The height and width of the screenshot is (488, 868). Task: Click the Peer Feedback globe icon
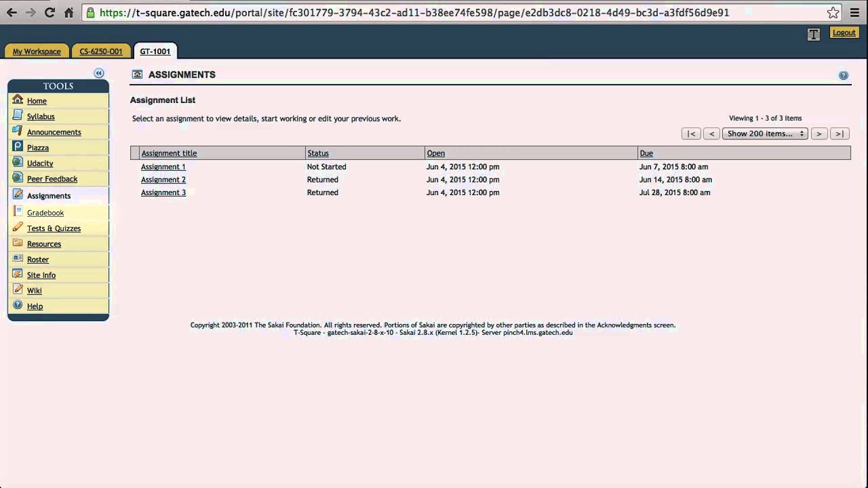18,178
